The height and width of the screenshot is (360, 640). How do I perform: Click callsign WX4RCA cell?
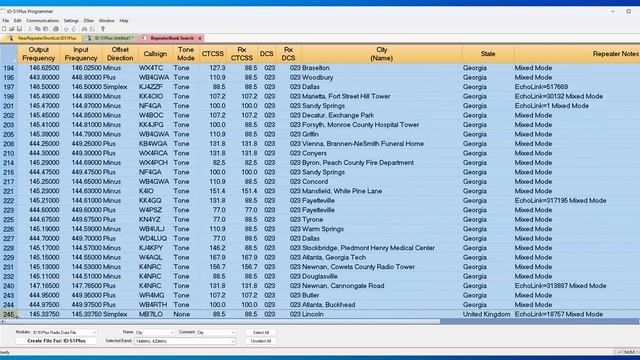tap(155, 153)
